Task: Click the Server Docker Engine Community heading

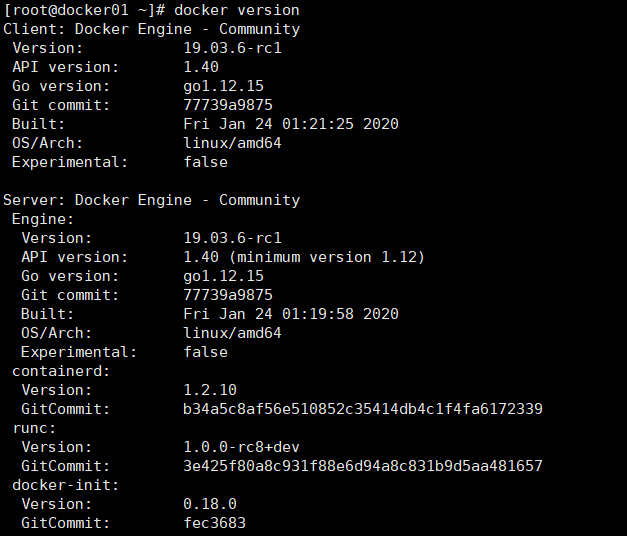Action: point(152,200)
